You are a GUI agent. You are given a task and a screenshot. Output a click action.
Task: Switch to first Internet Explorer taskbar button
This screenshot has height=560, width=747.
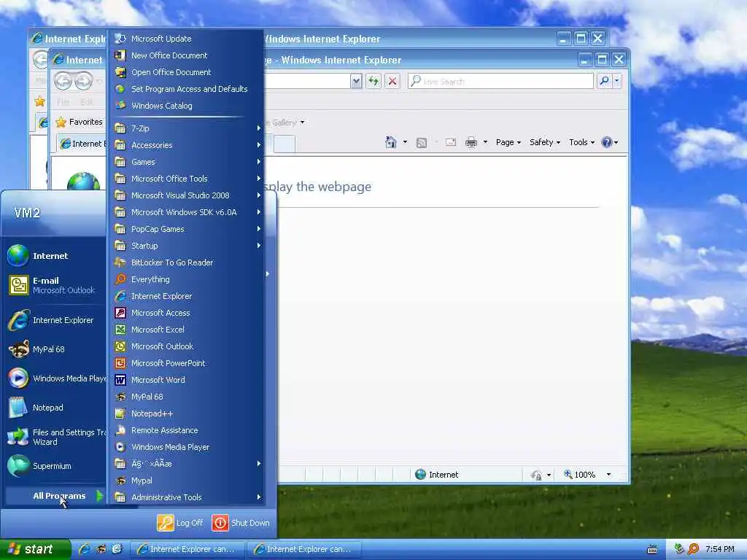[x=188, y=549]
